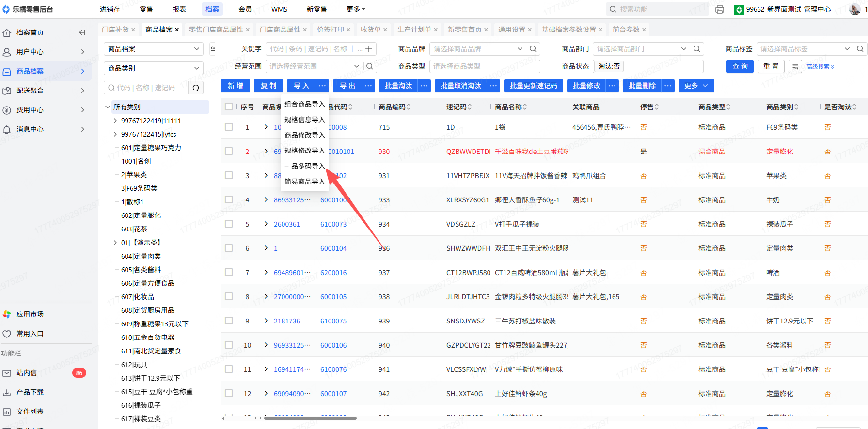Screen dimensions: 868x429
Task: Click refresh icon beside category search box
Action: [196, 88]
